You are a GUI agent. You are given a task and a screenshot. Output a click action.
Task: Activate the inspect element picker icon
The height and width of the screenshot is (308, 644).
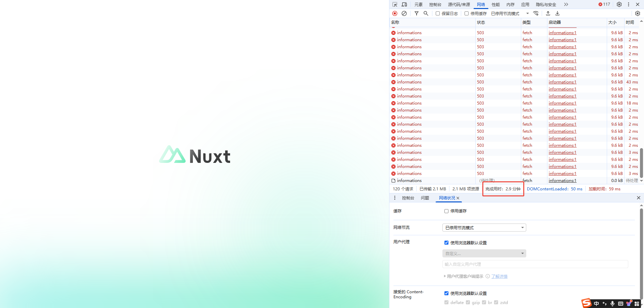[395, 4]
